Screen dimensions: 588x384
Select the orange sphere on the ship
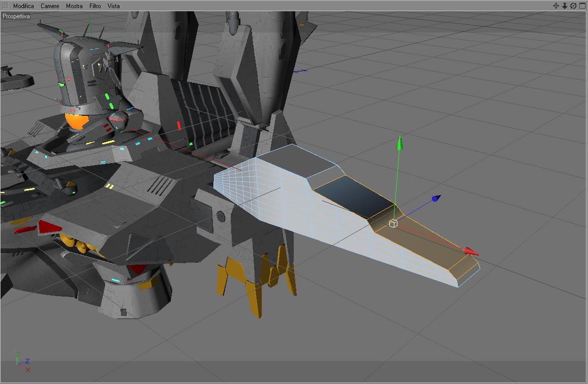point(77,121)
